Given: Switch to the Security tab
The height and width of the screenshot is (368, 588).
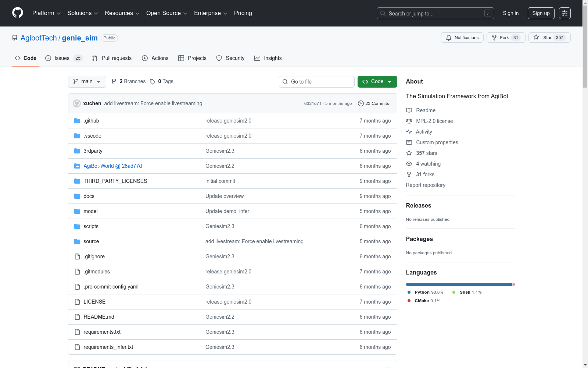Looking at the screenshot, I should pos(230,58).
